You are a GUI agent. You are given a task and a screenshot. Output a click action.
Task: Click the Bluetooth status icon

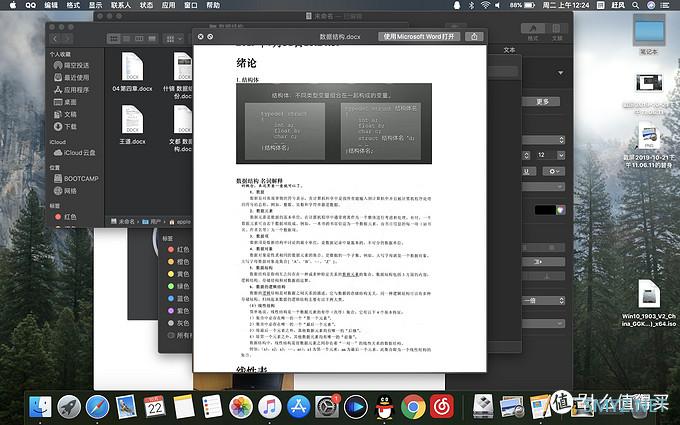point(471,5)
